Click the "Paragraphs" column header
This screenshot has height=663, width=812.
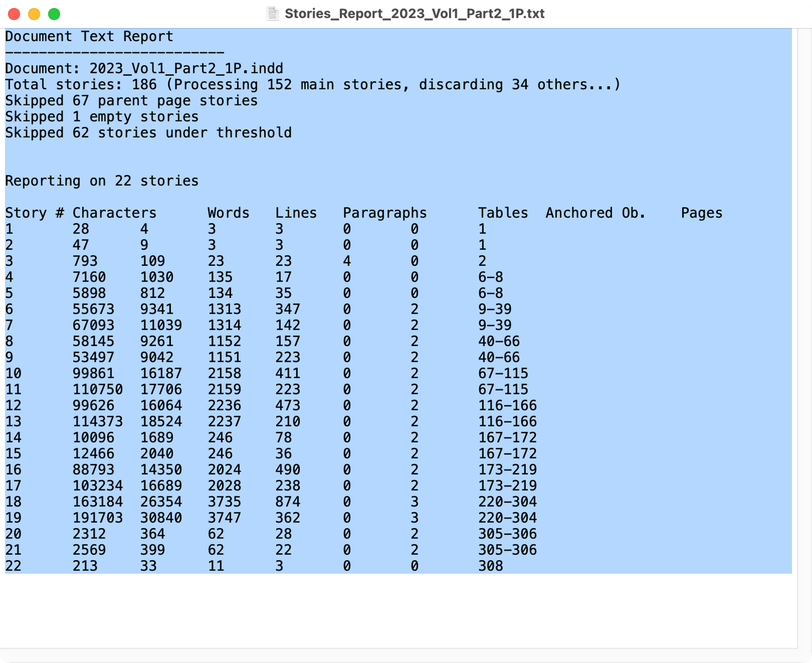coord(385,213)
